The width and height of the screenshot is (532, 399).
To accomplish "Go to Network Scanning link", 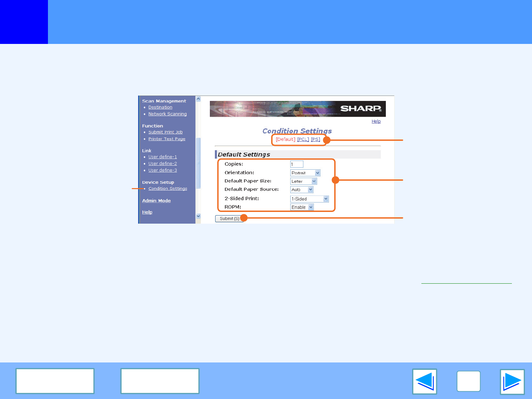I will [x=167, y=114].
